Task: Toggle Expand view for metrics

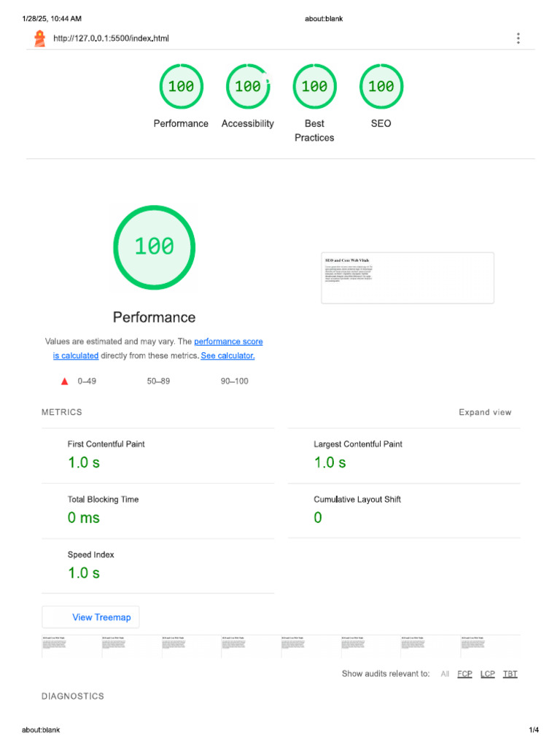Action: [485, 412]
